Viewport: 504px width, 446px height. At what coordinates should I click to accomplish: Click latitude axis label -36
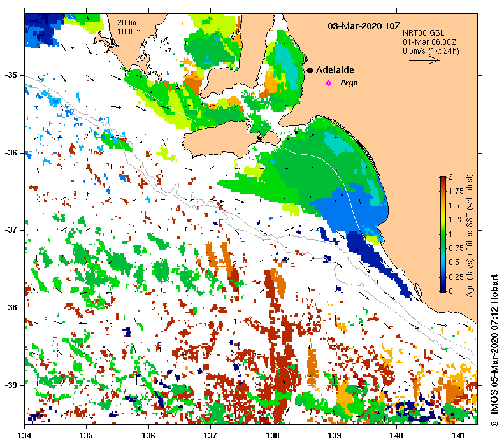(11, 153)
